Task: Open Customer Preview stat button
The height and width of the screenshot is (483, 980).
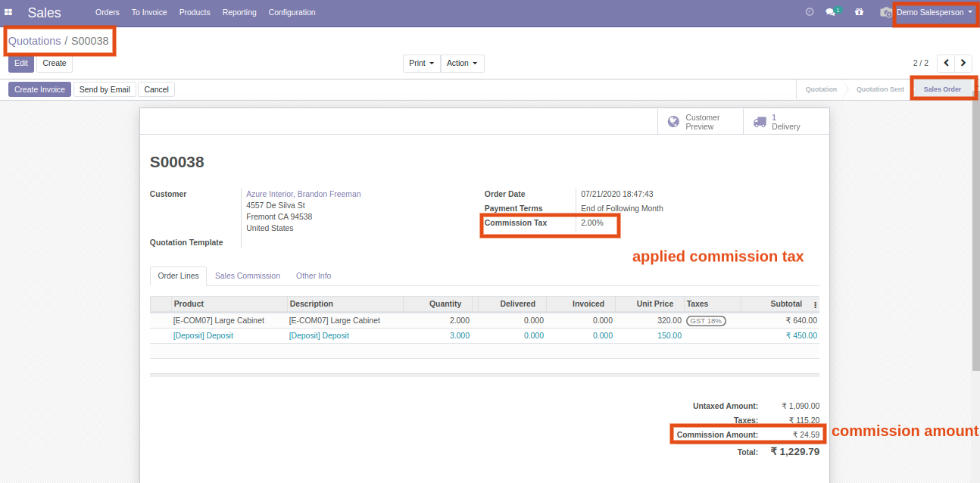Action: [x=701, y=122]
